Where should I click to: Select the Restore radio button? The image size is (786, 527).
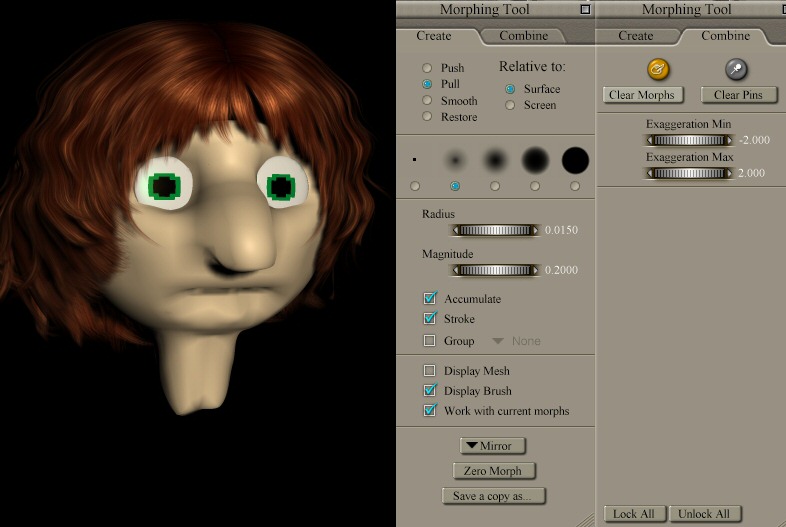click(427, 116)
